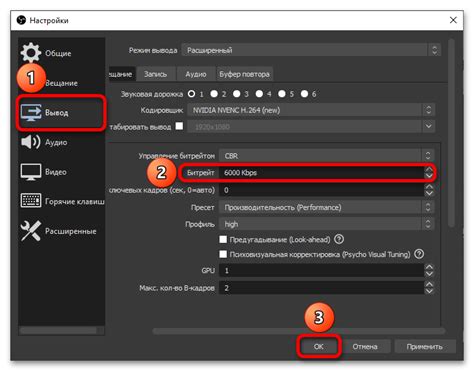
Task: Switch to the Streaming output tab
Action: point(121,74)
